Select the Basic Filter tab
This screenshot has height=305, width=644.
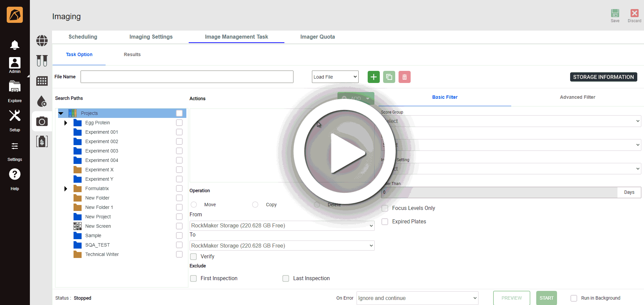(445, 97)
